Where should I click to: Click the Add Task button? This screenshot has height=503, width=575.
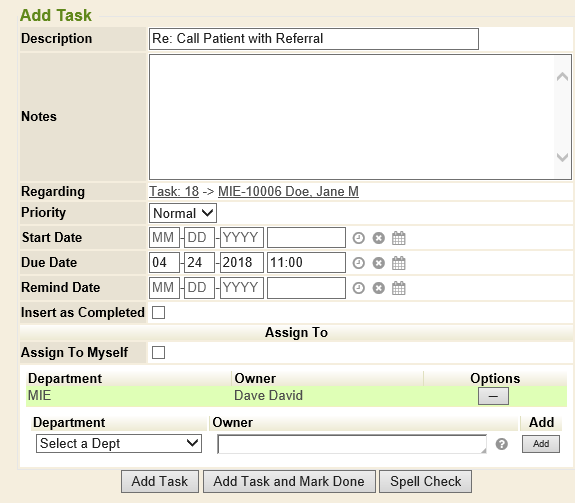[x=160, y=481]
